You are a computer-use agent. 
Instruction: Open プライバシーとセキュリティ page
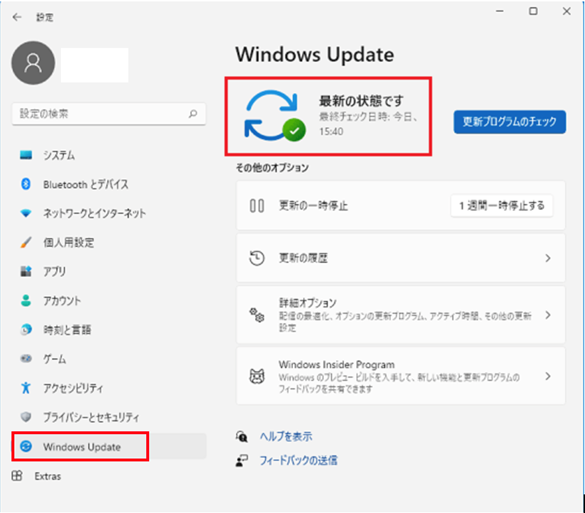point(91,417)
